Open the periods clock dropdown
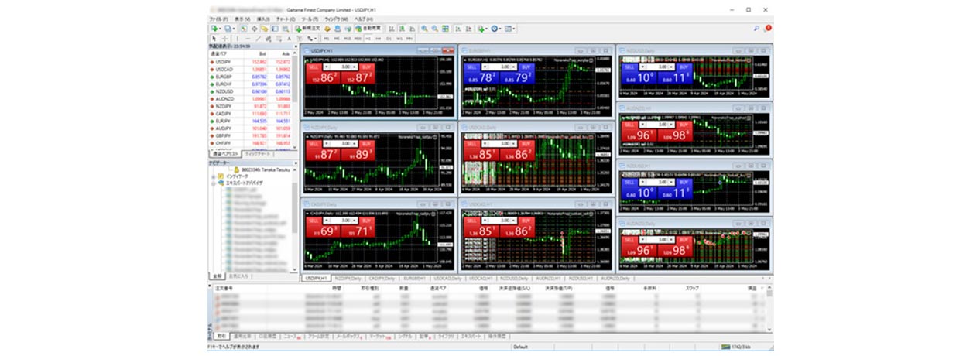This screenshot has height=356, width=980. tap(496, 29)
